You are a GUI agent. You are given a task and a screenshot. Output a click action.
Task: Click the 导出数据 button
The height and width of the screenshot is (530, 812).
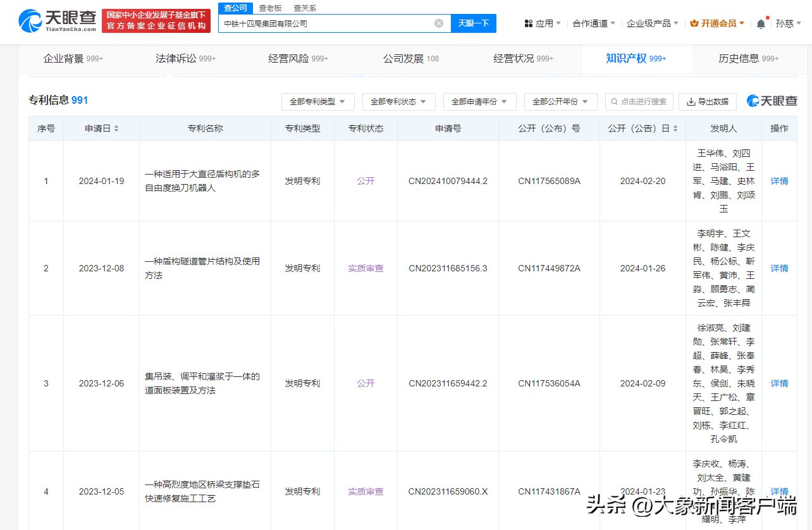[x=708, y=101]
